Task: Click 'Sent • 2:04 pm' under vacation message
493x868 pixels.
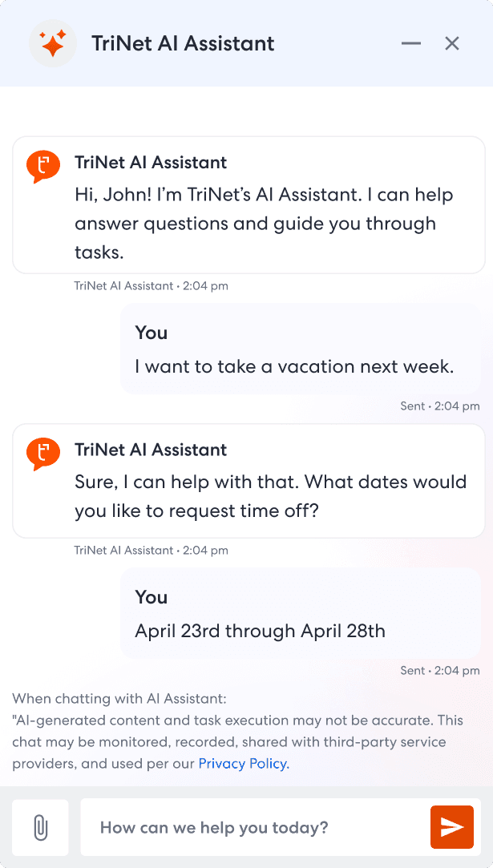Action: 440,406
